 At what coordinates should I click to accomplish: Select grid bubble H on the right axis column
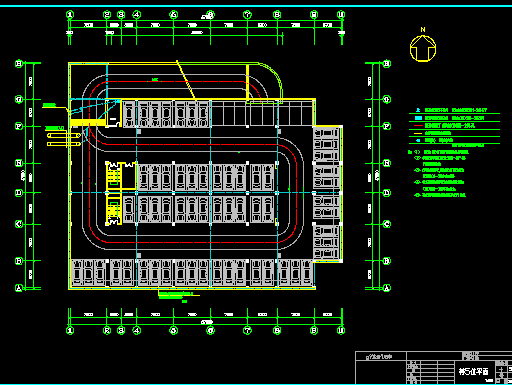click(x=387, y=64)
